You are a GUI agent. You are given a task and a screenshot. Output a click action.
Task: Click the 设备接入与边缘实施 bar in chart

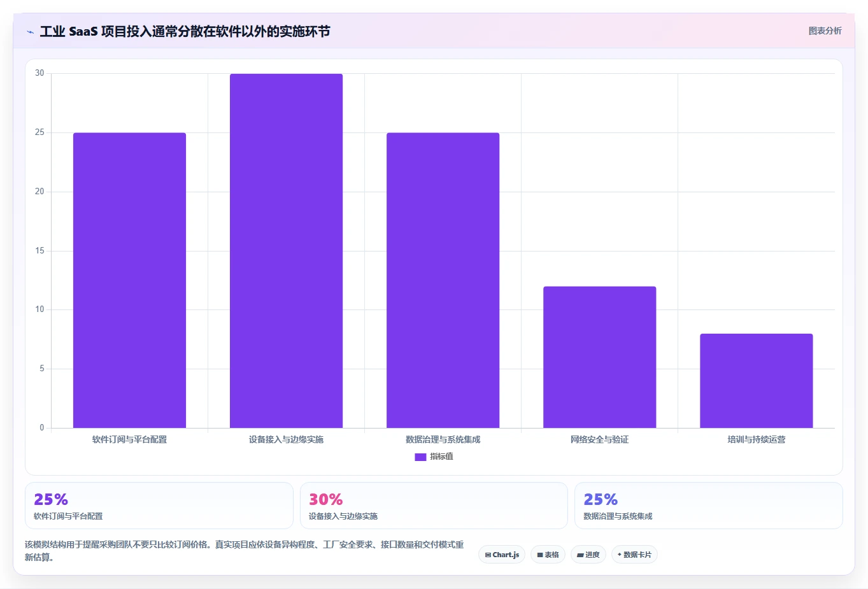286,251
